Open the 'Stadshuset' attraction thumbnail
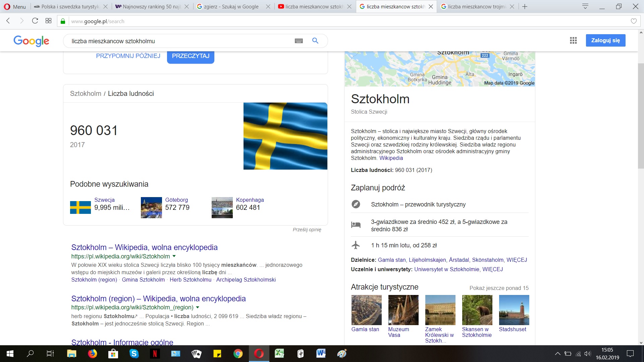Screen dimensions: 644x362 pyautogui.click(x=514, y=310)
